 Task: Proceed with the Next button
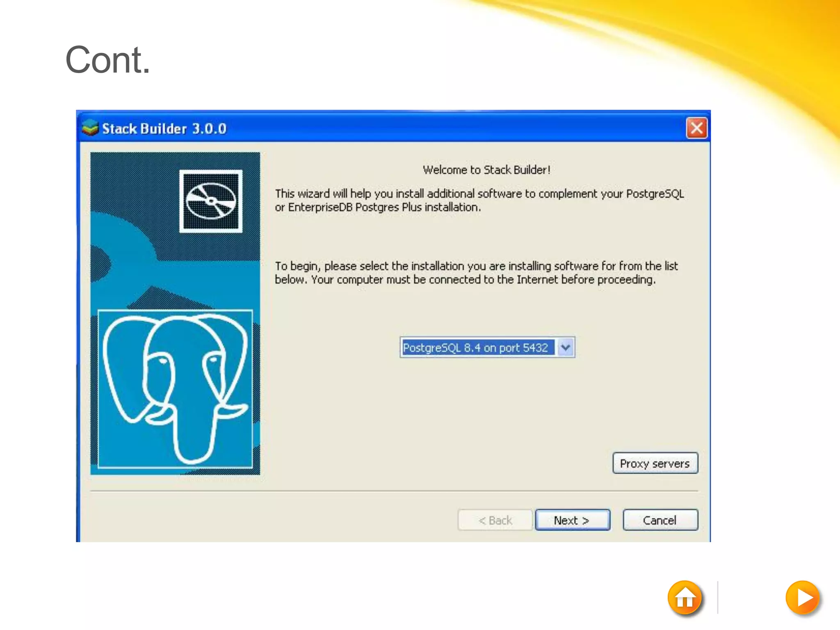point(573,520)
